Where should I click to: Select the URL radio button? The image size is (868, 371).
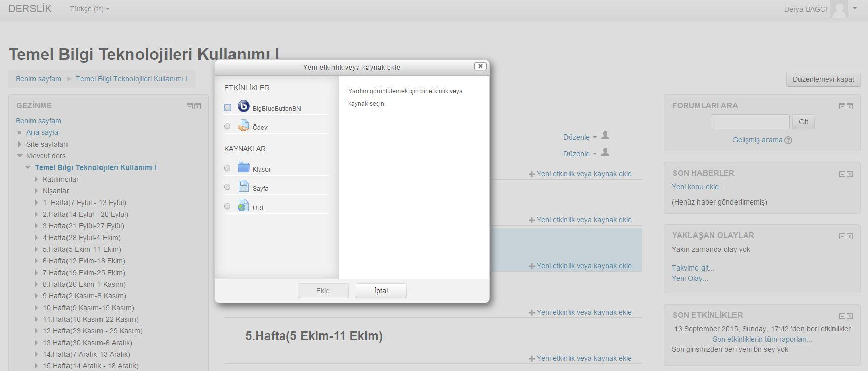coord(227,206)
